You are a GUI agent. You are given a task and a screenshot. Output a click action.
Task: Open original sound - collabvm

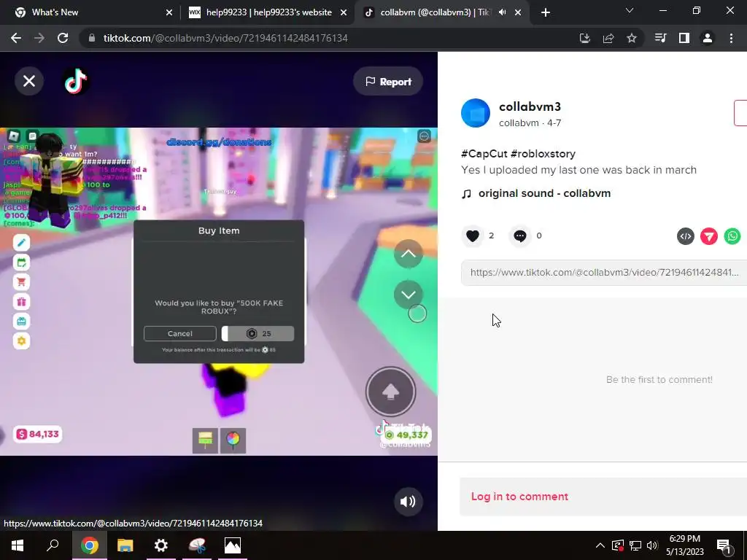pos(544,193)
